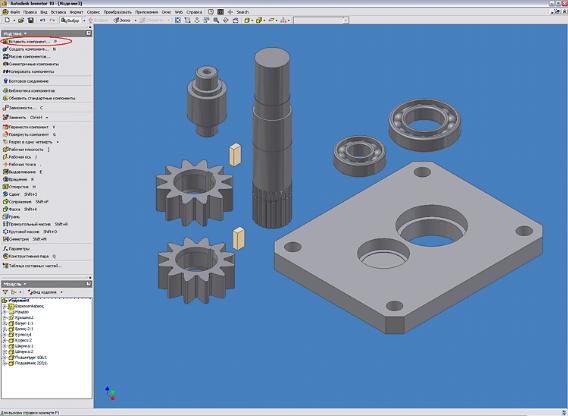Click the Заменить (Replace) component tool
This screenshot has height=416, width=568.
click(22, 117)
